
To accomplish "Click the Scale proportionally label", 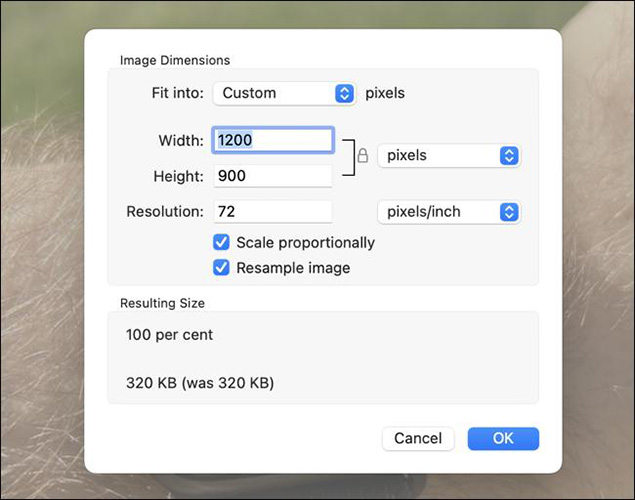I will coord(305,243).
